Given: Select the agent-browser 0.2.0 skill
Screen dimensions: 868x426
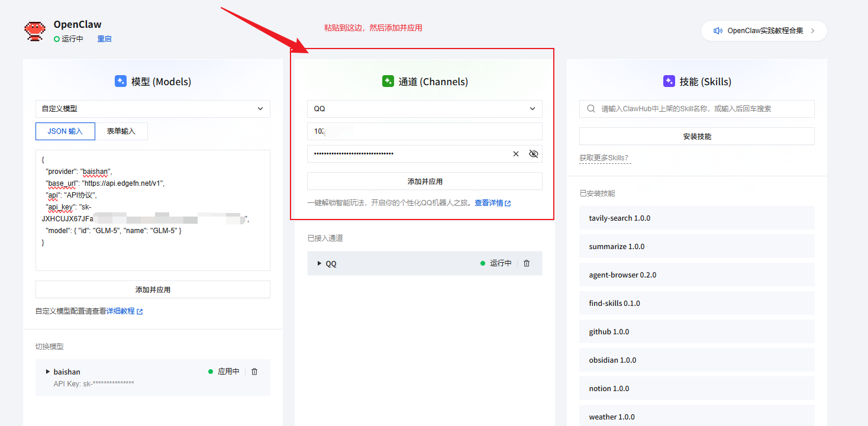Looking at the screenshot, I should [696, 275].
